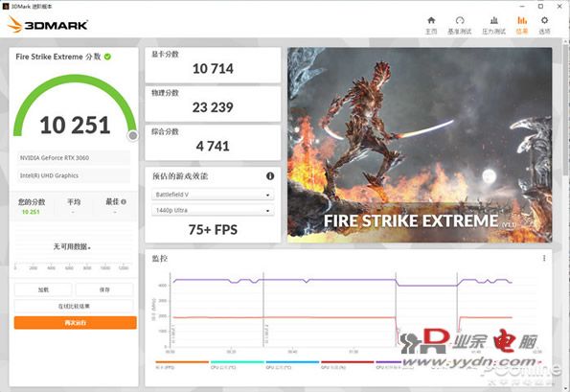Click the save button

(x=104, y=289)
